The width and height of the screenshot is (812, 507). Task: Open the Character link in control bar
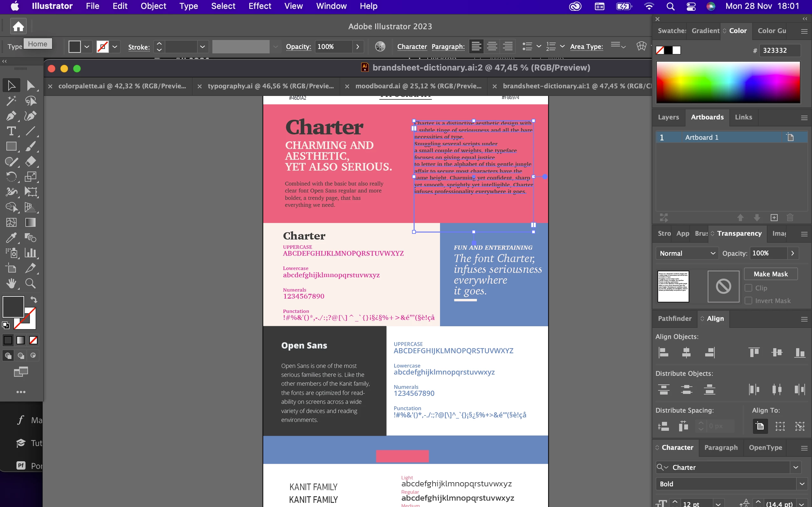[x=412, y=47]
